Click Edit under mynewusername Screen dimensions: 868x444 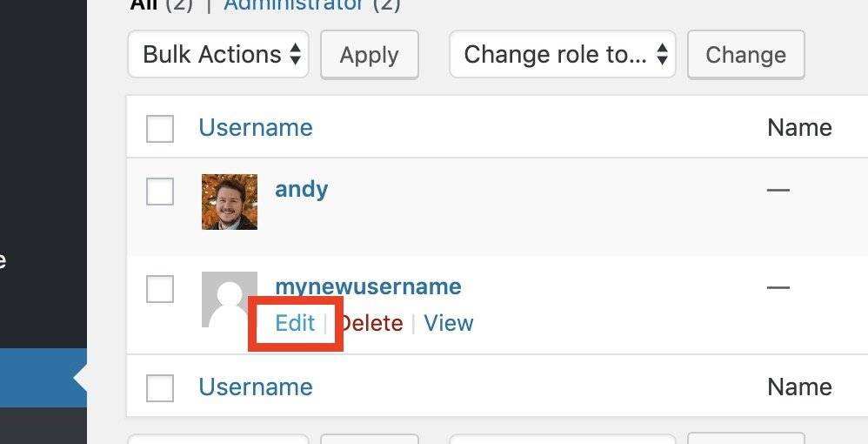pos(294,323)
